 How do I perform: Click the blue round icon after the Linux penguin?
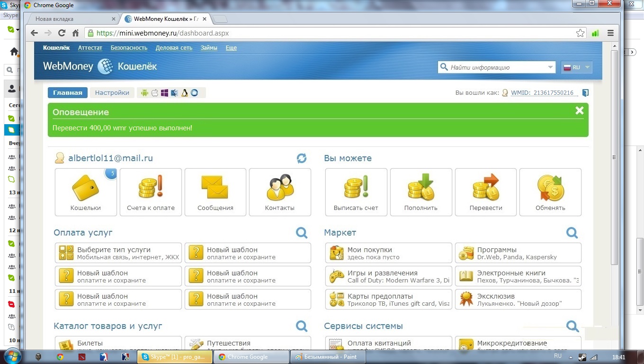pyautogui.click(x=194, y=93)
